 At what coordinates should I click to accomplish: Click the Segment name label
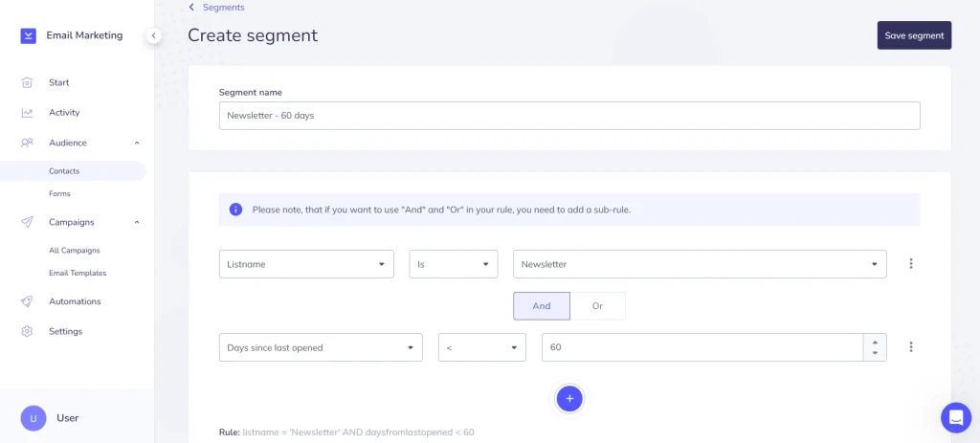[251, 93]
